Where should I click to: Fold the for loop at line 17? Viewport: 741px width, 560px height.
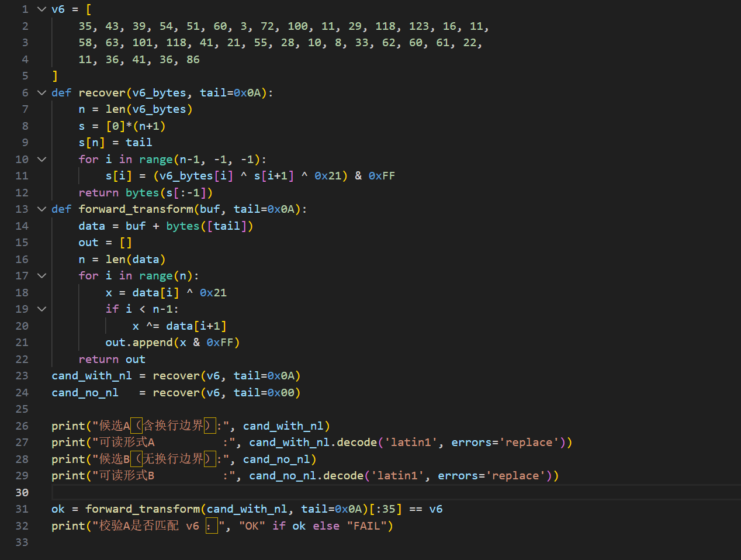[x=41, y=275]
